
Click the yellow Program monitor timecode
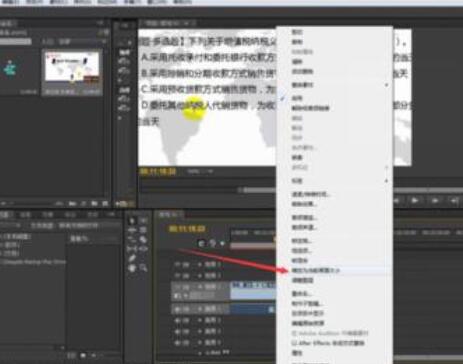click(158, 172)
